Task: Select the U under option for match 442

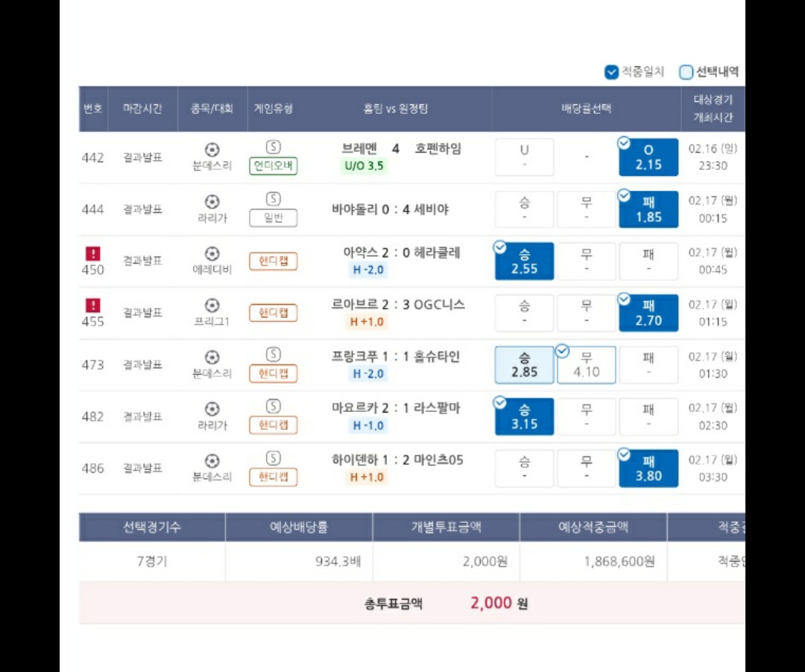Action: [525, 157]
